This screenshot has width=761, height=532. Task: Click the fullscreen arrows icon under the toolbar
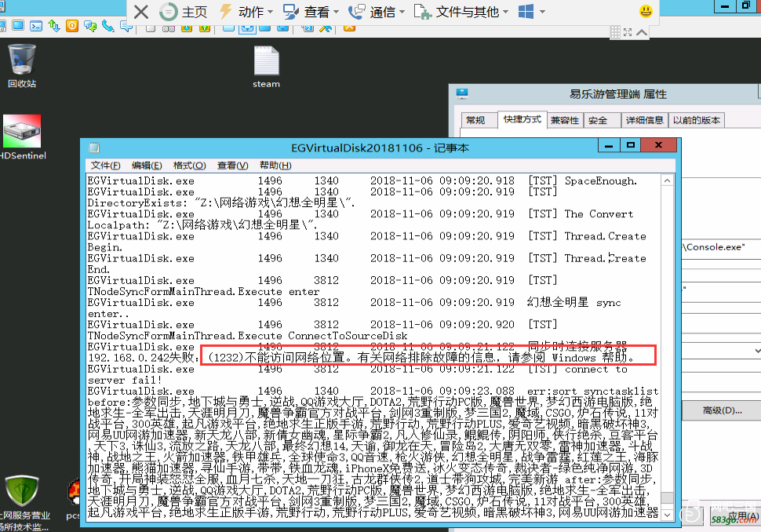[x=628, y=32]
